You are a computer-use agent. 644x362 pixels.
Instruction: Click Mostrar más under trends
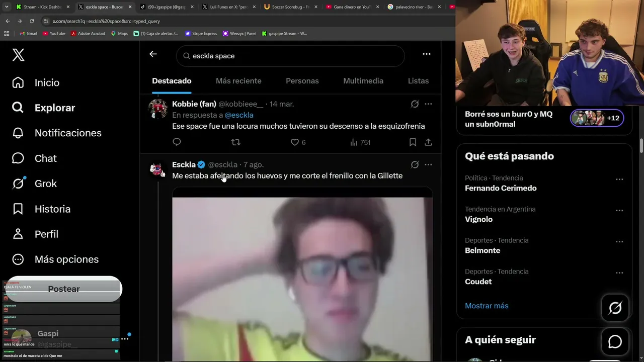point(487,306)
